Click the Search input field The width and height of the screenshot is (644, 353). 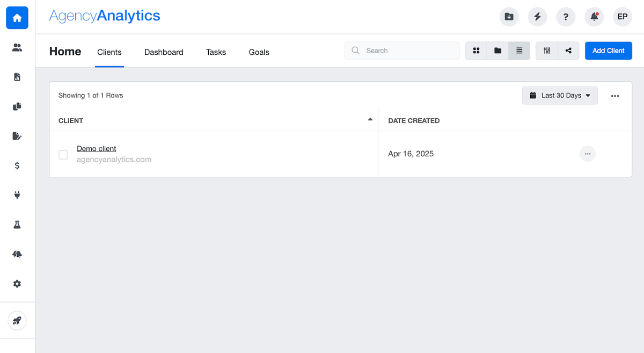(x=402, y=51)
